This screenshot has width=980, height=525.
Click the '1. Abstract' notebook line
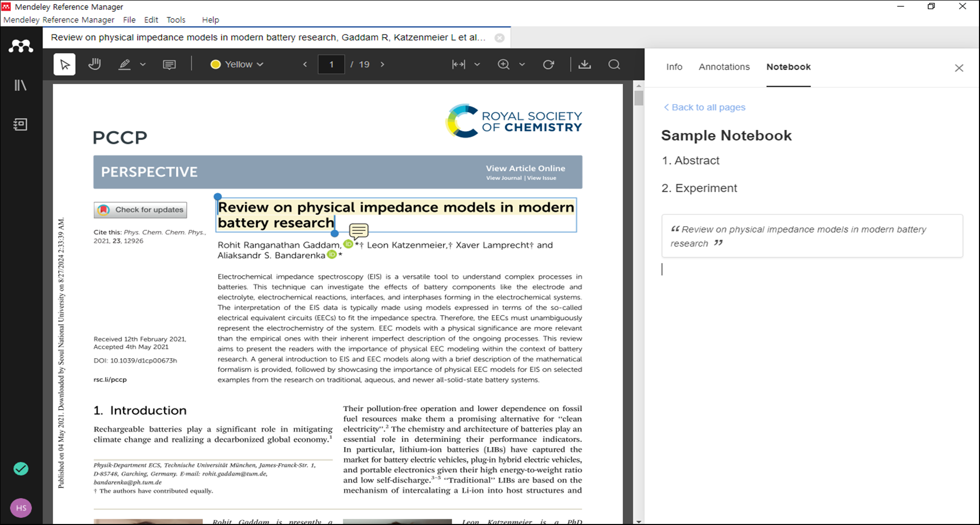(690, 161)
